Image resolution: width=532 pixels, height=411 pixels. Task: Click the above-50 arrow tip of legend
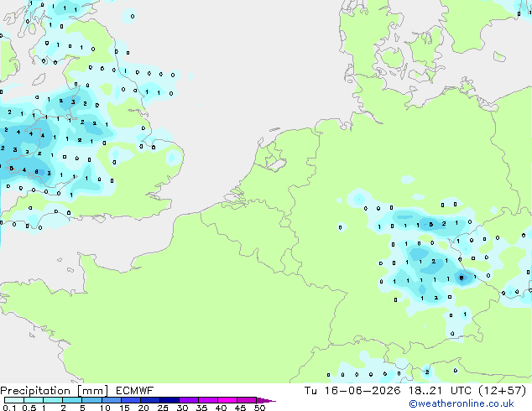click(x=266, y=400)
